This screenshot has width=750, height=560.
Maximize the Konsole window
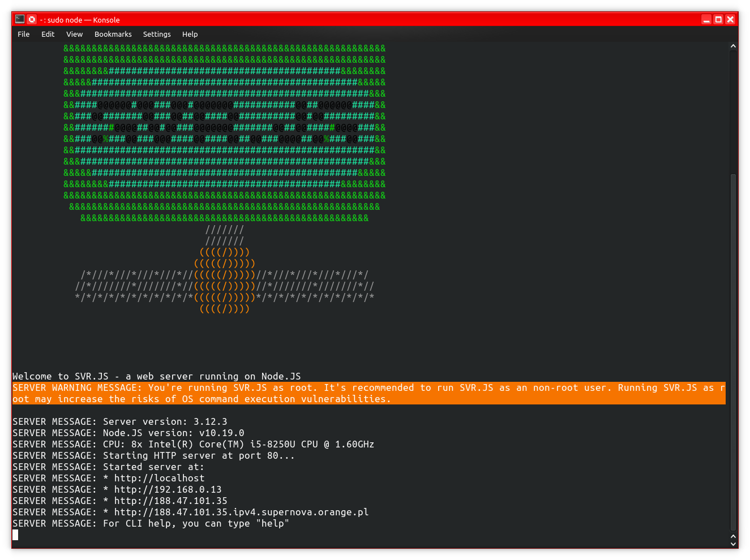pos(718,19)
